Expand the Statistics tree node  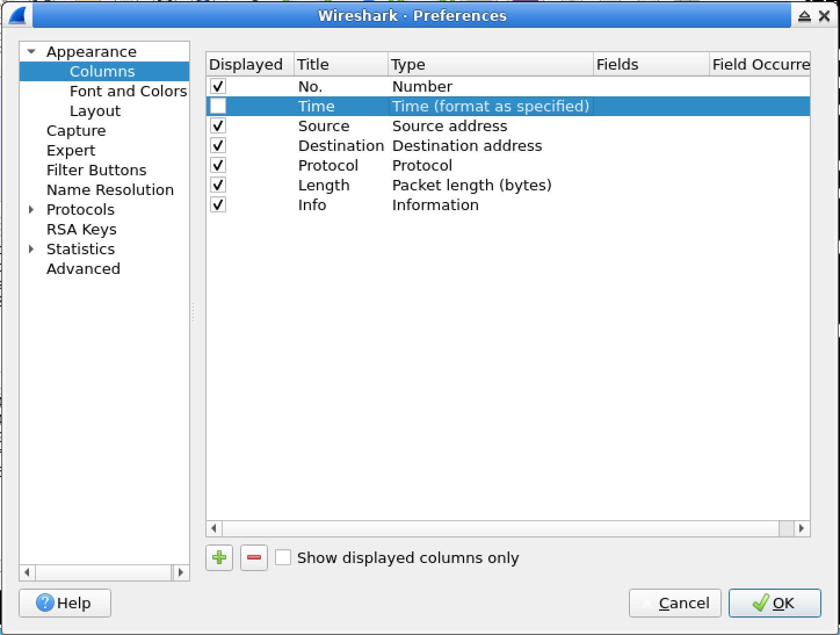[32, 249]
